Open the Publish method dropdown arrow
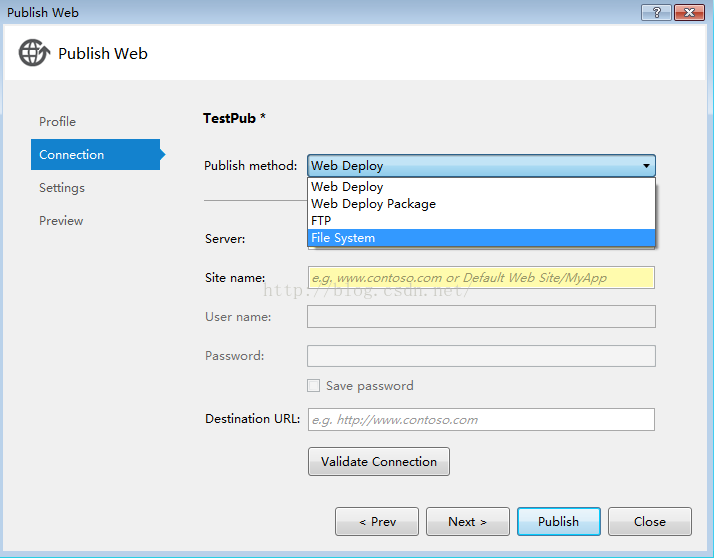This screenshot has height=558, width=716. (x=646, y=166)
